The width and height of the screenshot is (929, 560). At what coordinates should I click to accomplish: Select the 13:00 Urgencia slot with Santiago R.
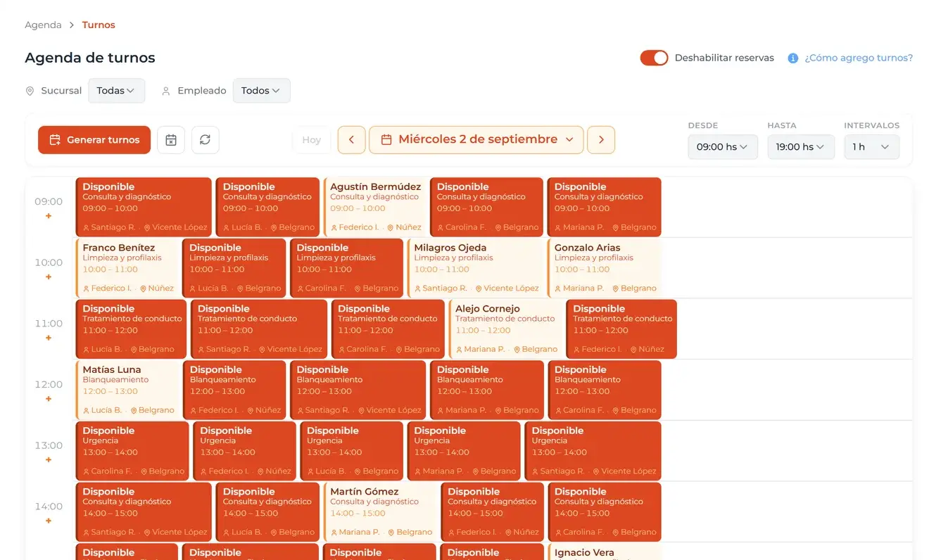593,451
